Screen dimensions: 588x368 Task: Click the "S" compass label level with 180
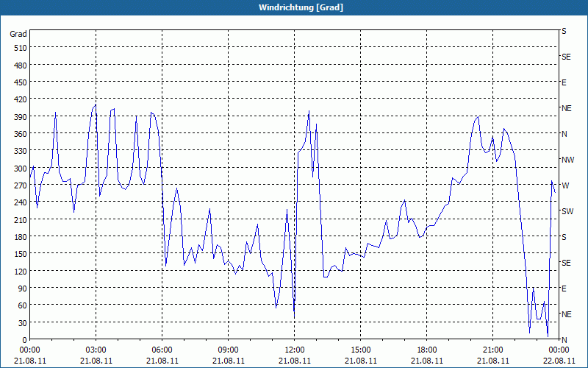564,237
